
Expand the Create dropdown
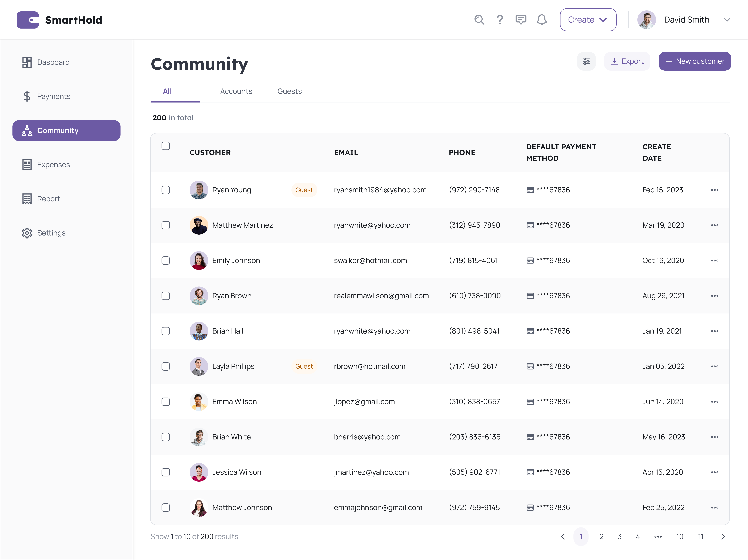tap(588, 20)
